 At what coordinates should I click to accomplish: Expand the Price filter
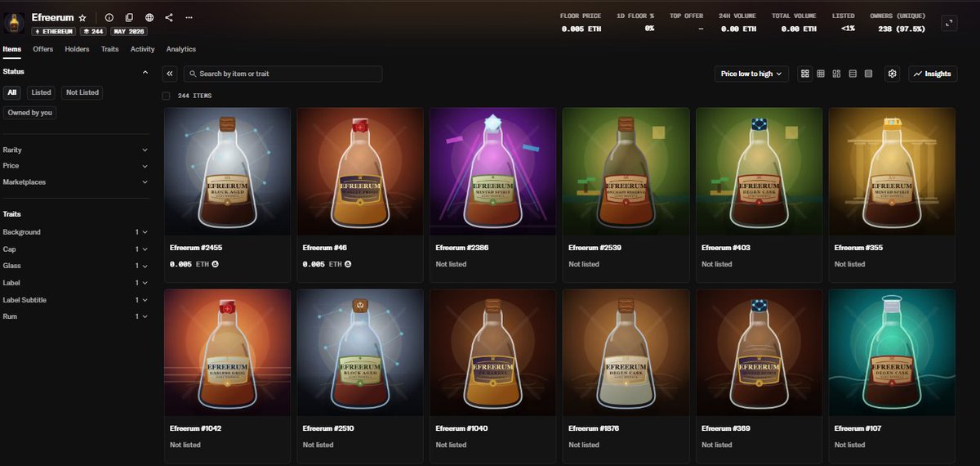[x=76, y=166]
